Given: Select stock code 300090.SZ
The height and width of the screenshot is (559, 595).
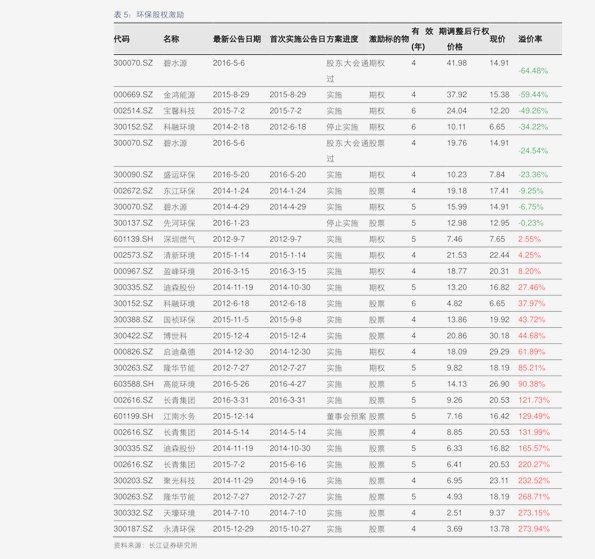Looking at the screenshot, I should click(133, 175).
